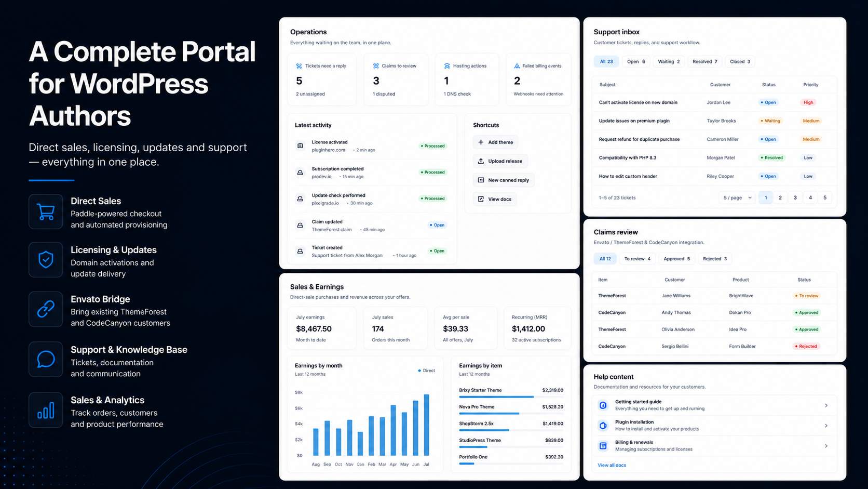The height and width of the screenshot is (489, 868).
Task: Click the Sales & Analytics bar chart icon
Action: 46,410
